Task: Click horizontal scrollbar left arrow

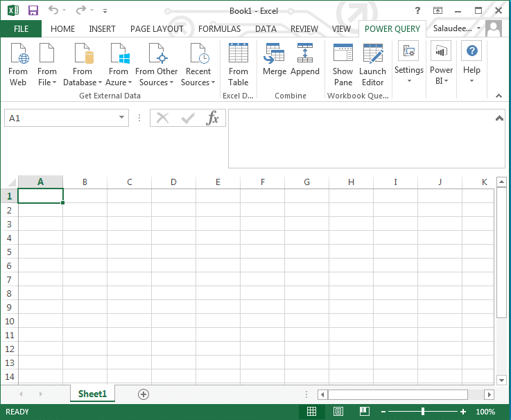Action: tap(322, 394)
